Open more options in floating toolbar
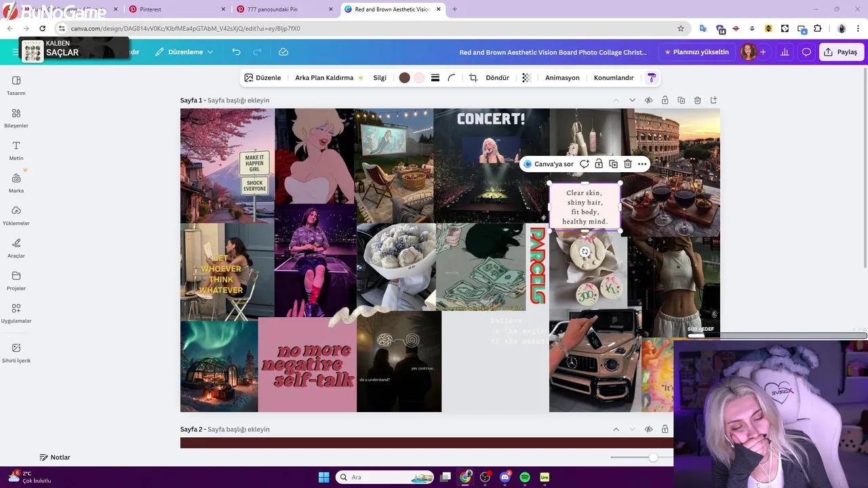868x488 pixels. point(642,164)
